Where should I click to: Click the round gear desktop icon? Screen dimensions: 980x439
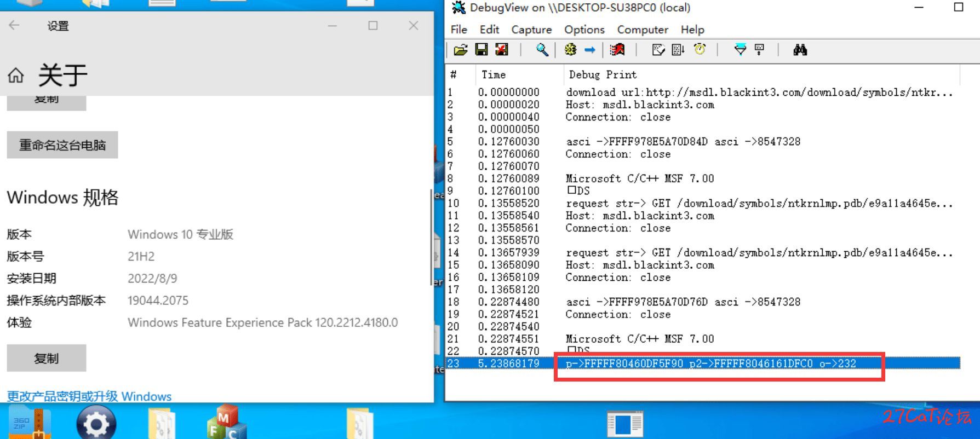click(x=96, y=423)
